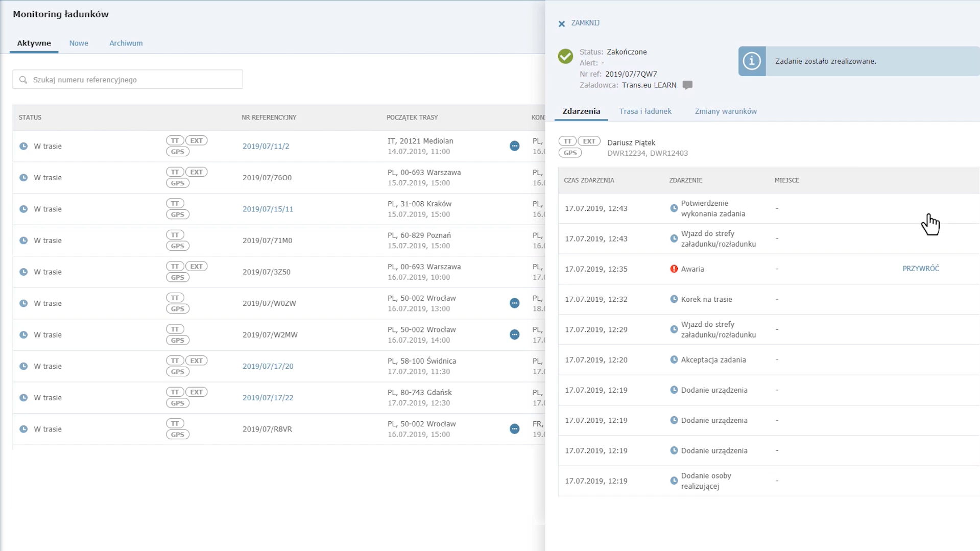This screenshot has width=980, height=551.
Task: Click the status clock icon in row 2019/07/3Z50
Action: click(x=23, y=272)
